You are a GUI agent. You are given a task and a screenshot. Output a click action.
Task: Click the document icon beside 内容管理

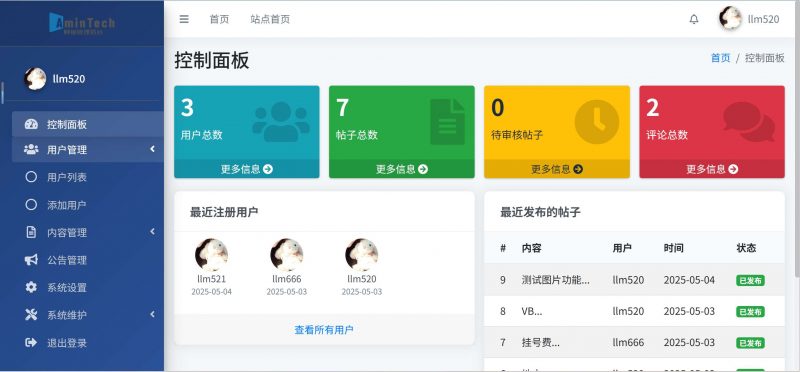pyautogui.click(x=31, y=232)
